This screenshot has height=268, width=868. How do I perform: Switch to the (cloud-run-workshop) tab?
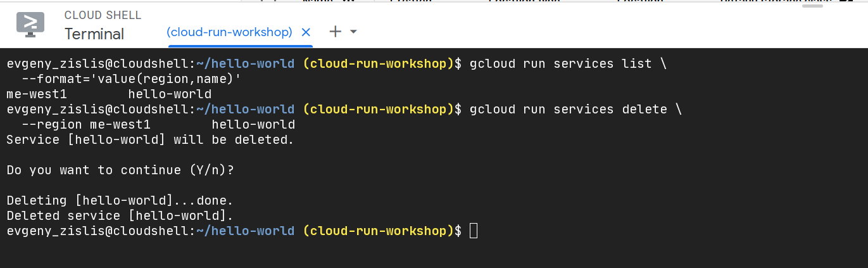[x=229, y=32]
